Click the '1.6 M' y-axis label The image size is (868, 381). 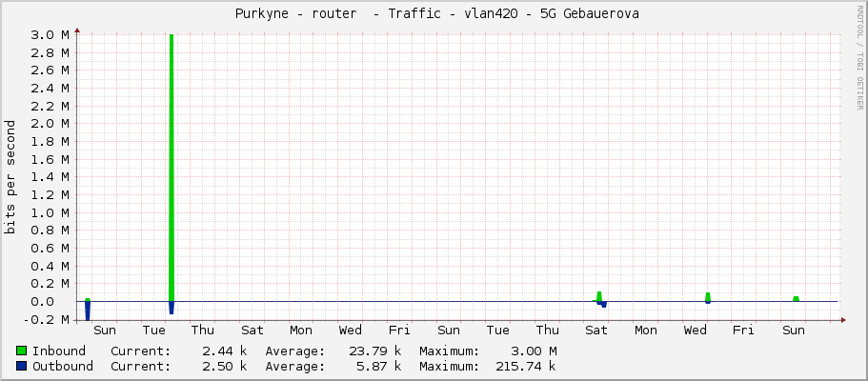click(x=50, y=159)
